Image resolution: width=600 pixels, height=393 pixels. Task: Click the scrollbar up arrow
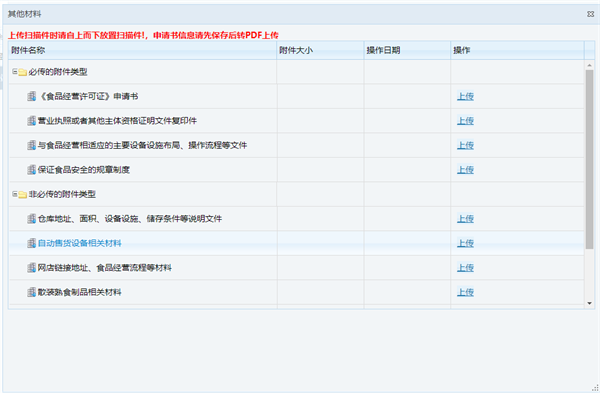coord(589,66)
